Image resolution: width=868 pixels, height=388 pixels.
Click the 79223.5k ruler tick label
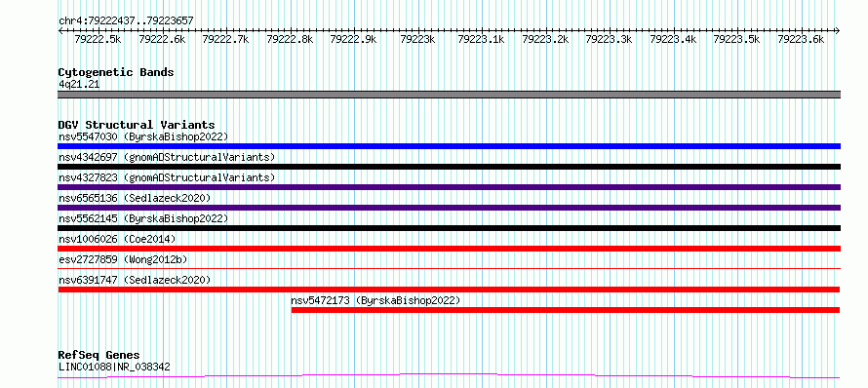tap(737, 39)
